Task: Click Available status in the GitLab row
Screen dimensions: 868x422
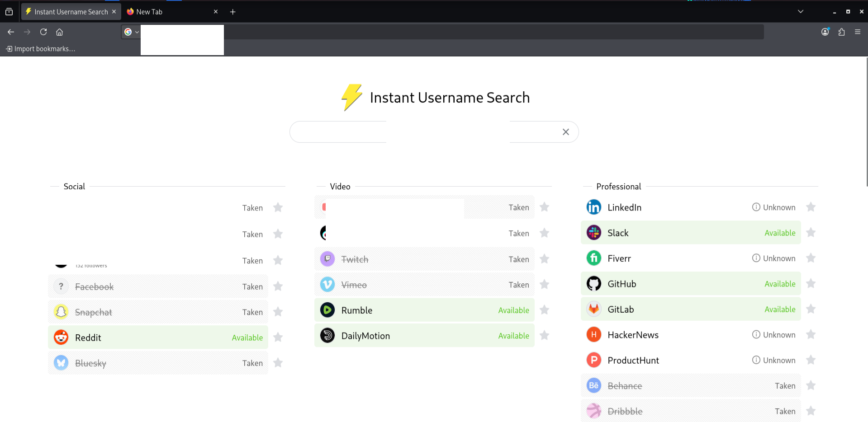Action: coord(780,309)
